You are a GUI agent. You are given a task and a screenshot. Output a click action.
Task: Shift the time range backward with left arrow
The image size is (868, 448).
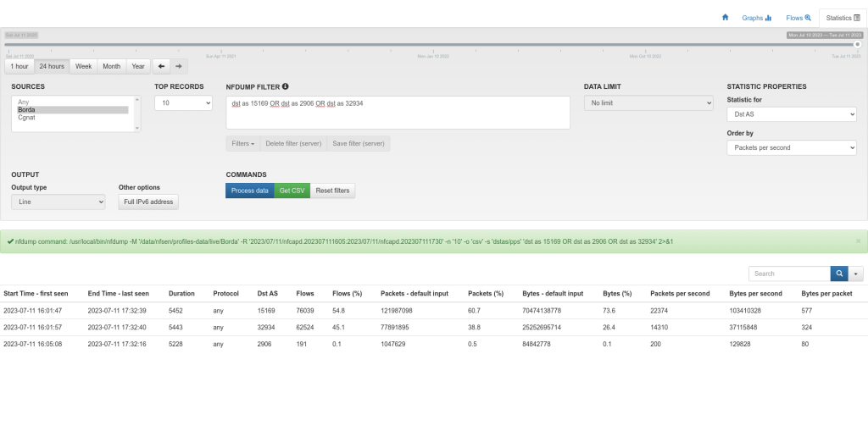click(x=160, y=66)
